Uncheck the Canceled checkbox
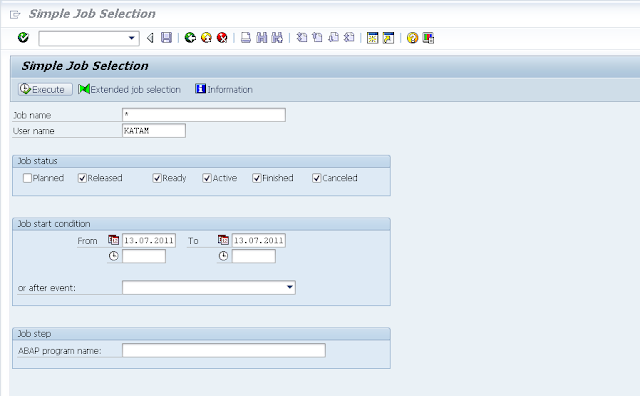 coord(317,178)
